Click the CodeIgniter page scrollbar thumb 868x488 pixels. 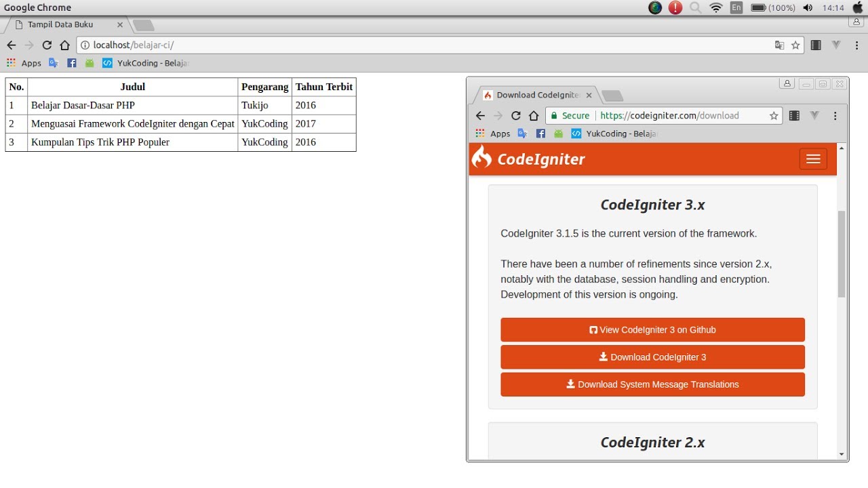[842, 254]
